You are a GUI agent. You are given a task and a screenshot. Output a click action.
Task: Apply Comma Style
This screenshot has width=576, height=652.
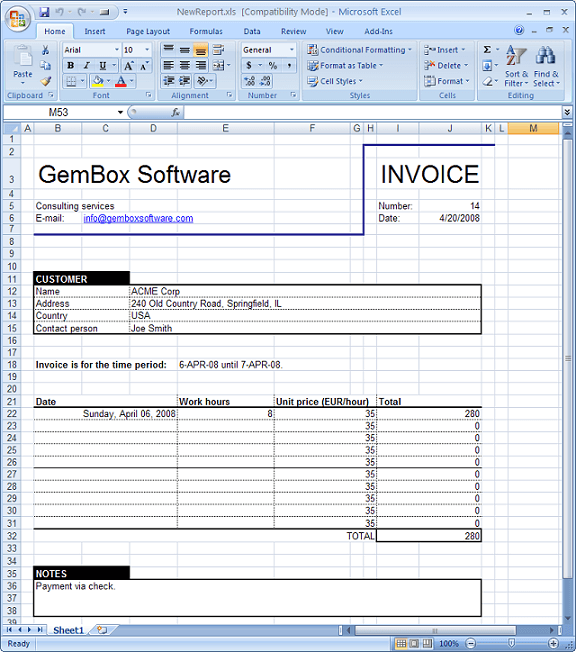(x=289, y=65)
